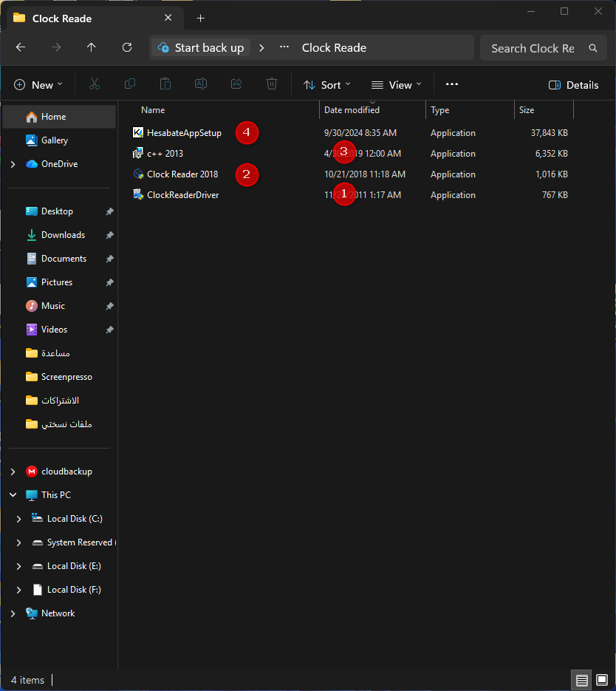Expand System Reserved drive
This screenshot has height=691, width=616.
coord(18,542)
